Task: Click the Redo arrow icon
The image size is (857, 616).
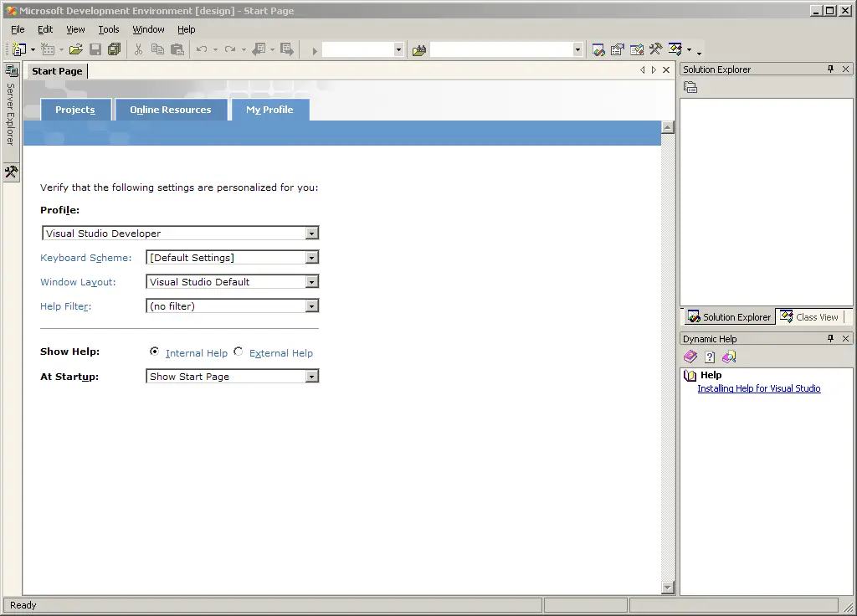Action: click(230, 49)
